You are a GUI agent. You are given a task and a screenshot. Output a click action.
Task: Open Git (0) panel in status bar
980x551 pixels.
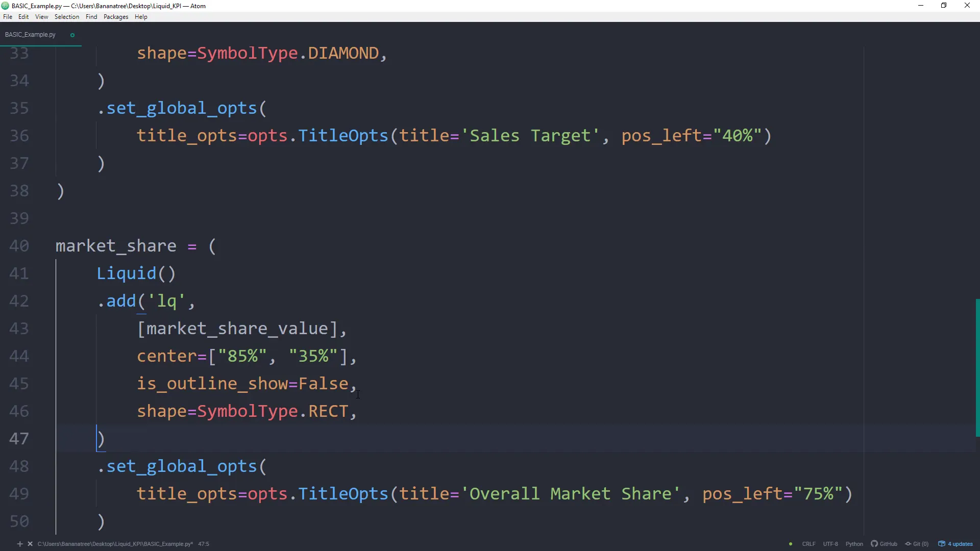click(x=917, y=544)
